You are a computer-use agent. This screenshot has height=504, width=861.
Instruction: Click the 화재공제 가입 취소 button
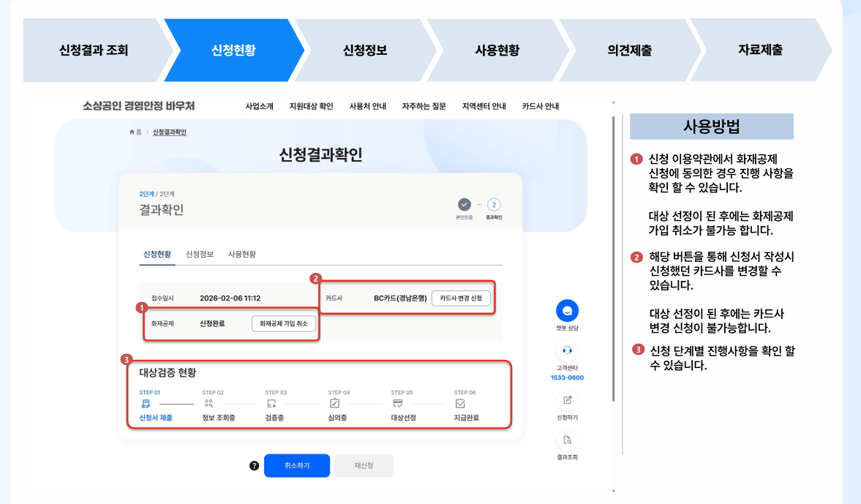click(284, 324)
